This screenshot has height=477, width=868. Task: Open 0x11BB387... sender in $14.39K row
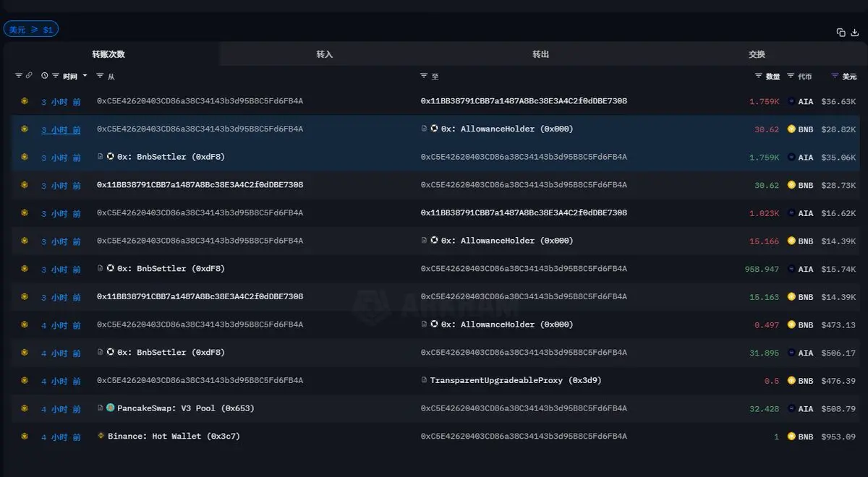tap(200, 296)
